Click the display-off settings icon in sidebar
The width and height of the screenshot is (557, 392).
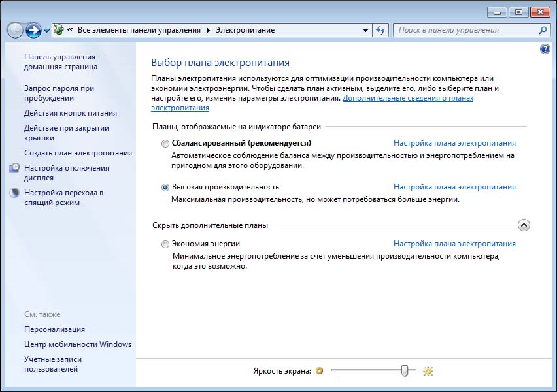14,168
